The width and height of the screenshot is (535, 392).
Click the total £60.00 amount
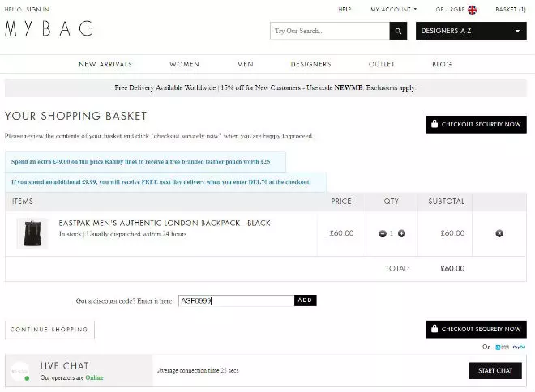tap(452, 269)
